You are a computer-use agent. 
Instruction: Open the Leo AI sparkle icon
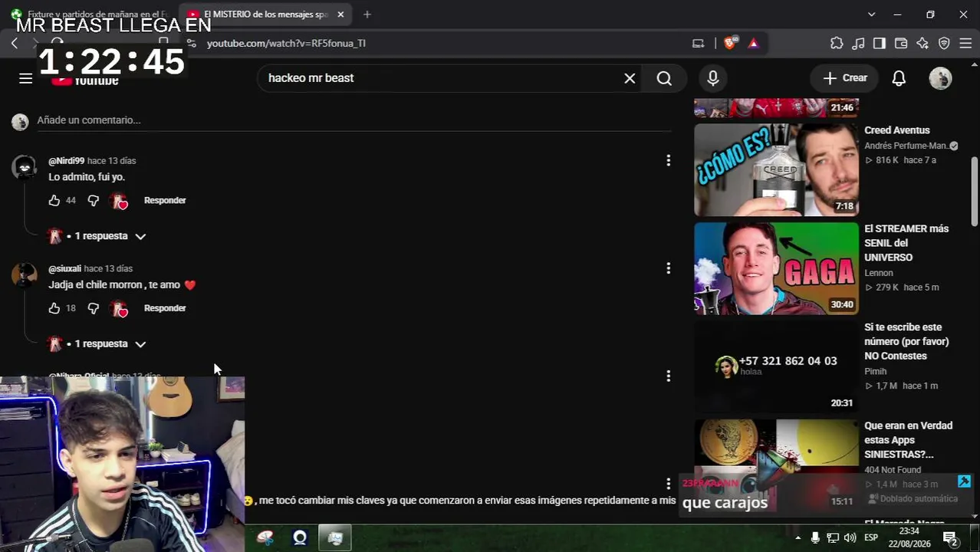click(x=922, y=43)
